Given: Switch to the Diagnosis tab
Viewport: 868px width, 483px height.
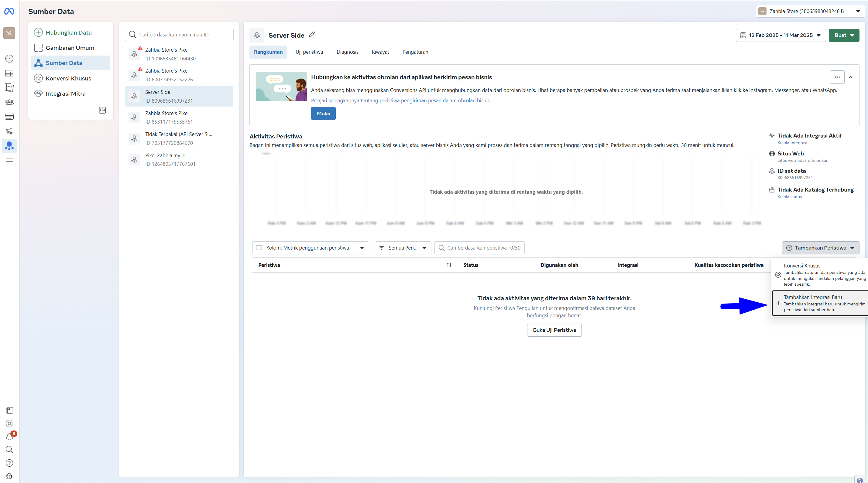Looking at the screenshot, I should coord(347,52).
